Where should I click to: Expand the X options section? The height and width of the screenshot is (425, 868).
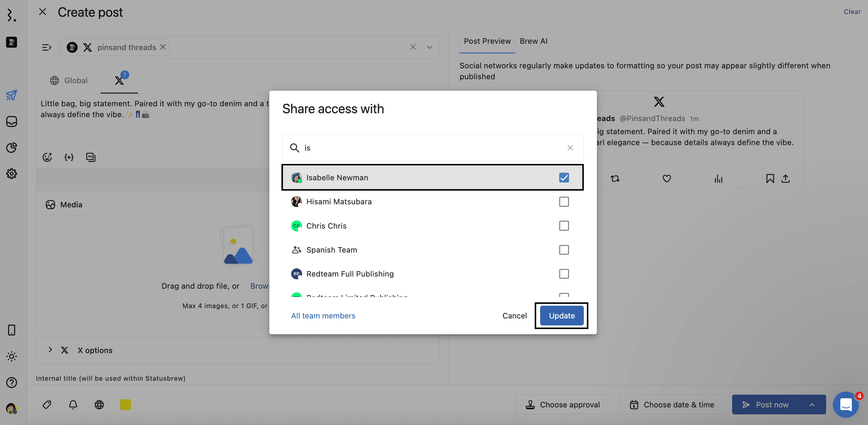click(x=50, y=350)
